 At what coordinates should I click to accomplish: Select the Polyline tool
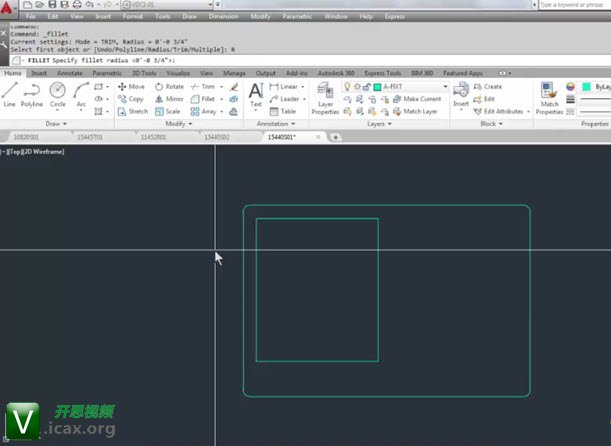point(32,95)
